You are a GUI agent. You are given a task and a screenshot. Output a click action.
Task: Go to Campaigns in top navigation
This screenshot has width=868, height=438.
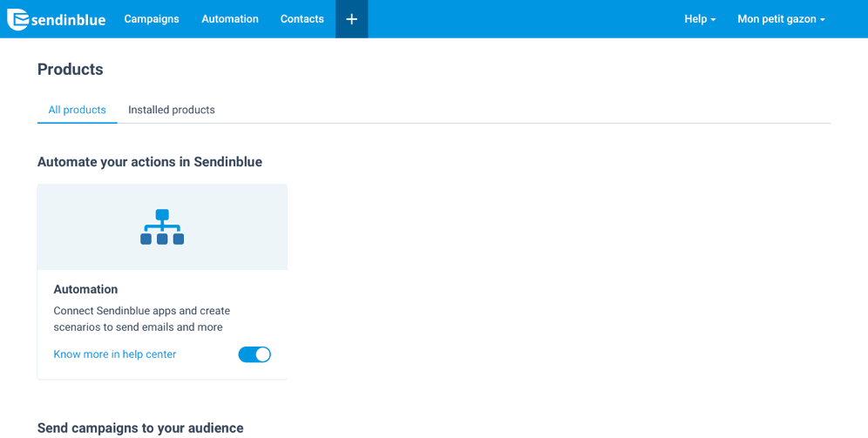(x=152, y=19)
